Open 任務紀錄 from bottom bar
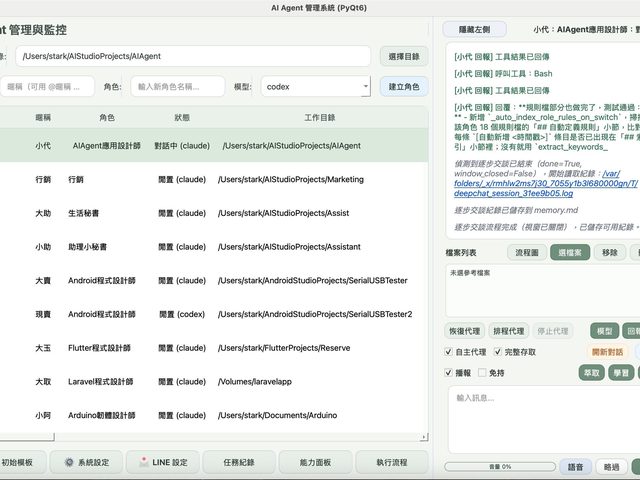Screen dimensions: 640x480 (239, 462)
